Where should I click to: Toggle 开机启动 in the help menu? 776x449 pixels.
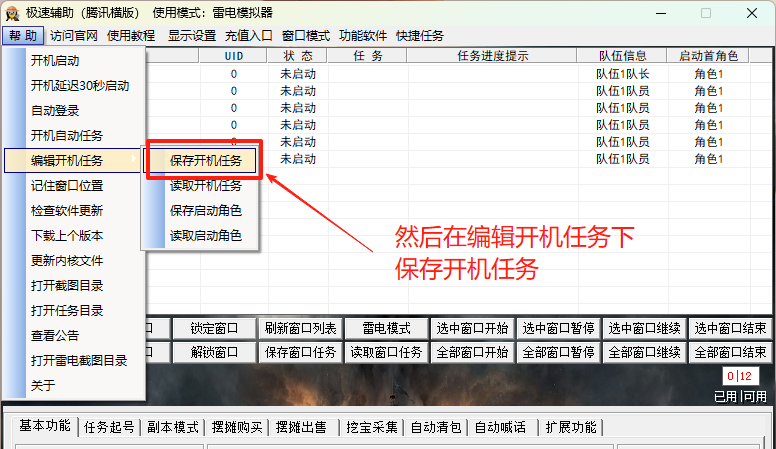click(55, 61)
